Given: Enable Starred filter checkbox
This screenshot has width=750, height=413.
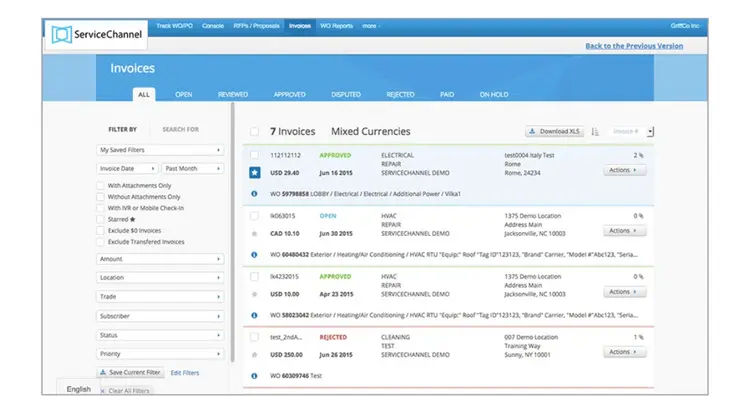Looking at the screenshot, I should (x=100, y=219).
